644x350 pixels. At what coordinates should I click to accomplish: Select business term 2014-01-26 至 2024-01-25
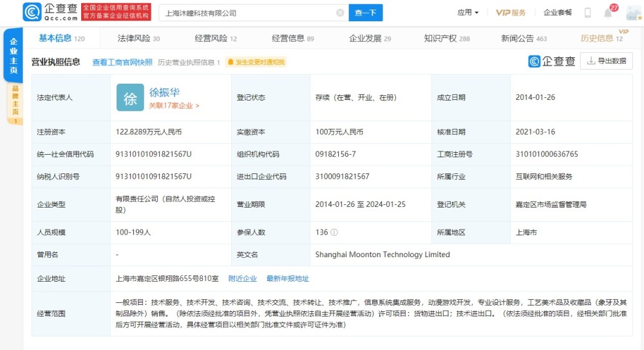point(360,204)
